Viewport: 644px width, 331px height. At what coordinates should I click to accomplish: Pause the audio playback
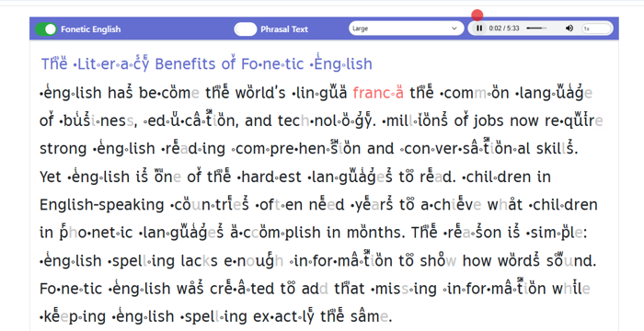pos(479,29)
